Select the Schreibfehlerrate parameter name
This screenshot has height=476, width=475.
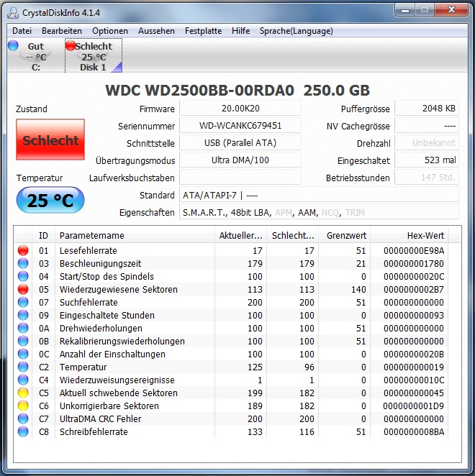(94, 431)
